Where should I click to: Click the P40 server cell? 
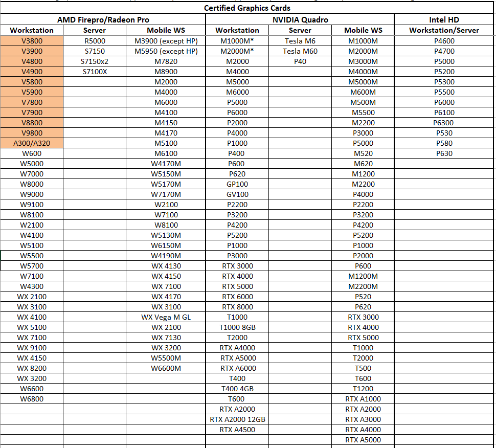point(300,61)
